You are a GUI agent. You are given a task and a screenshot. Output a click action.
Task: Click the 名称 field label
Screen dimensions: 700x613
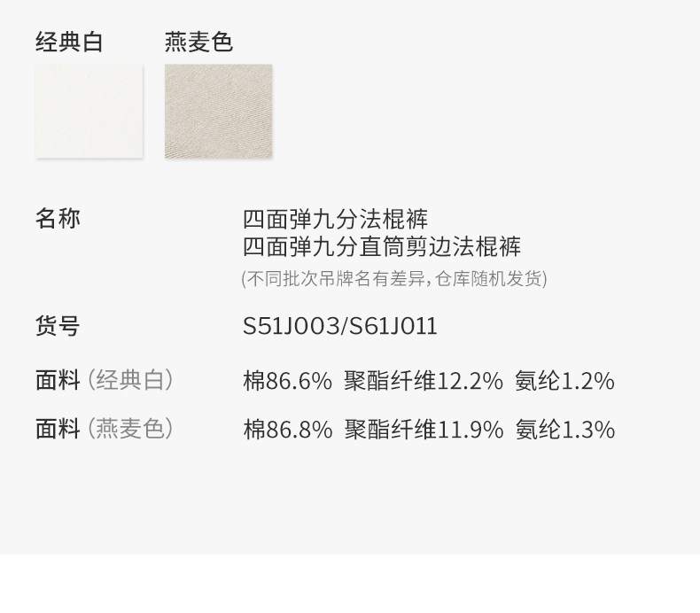pos(58,218)
